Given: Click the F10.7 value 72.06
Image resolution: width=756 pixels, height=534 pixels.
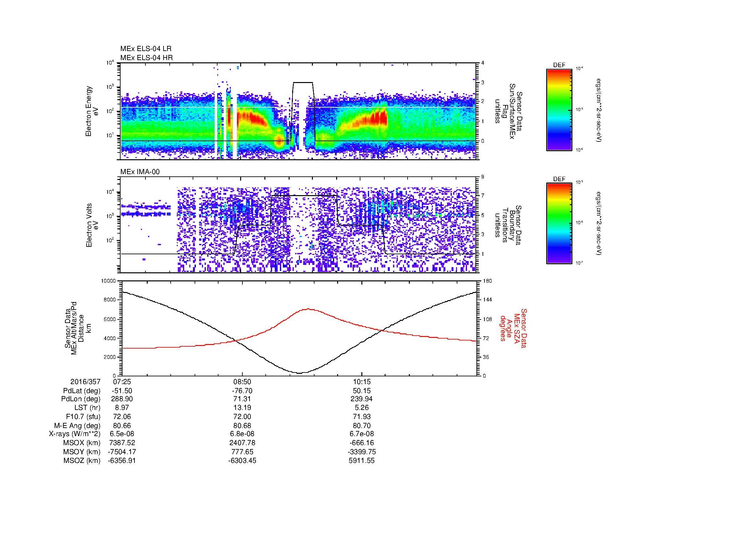Looking at the screenshot, I should click(122, 417).
